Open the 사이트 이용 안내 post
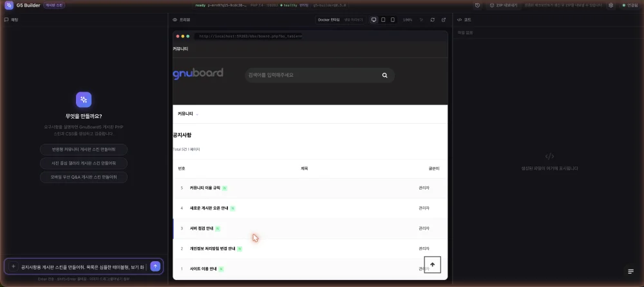The width and height of the screenshot is (644, 287). pos(203,268)
